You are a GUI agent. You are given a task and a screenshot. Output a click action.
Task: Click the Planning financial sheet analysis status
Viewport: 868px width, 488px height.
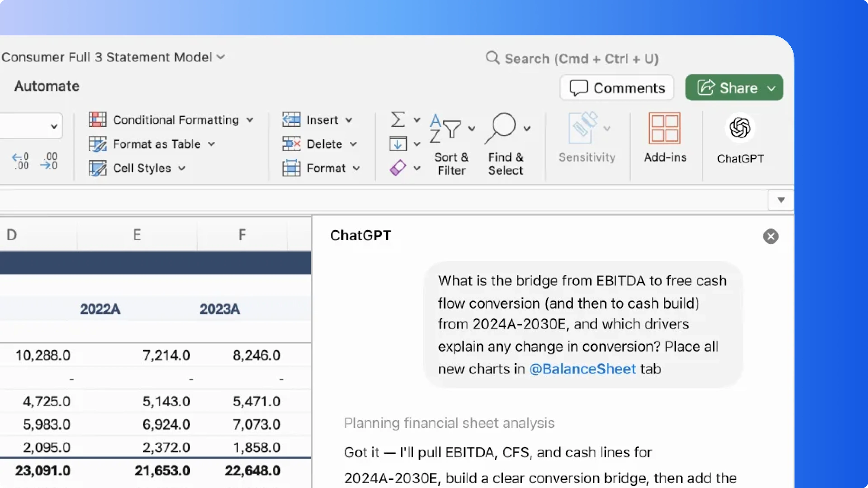(x=449, y=423)
